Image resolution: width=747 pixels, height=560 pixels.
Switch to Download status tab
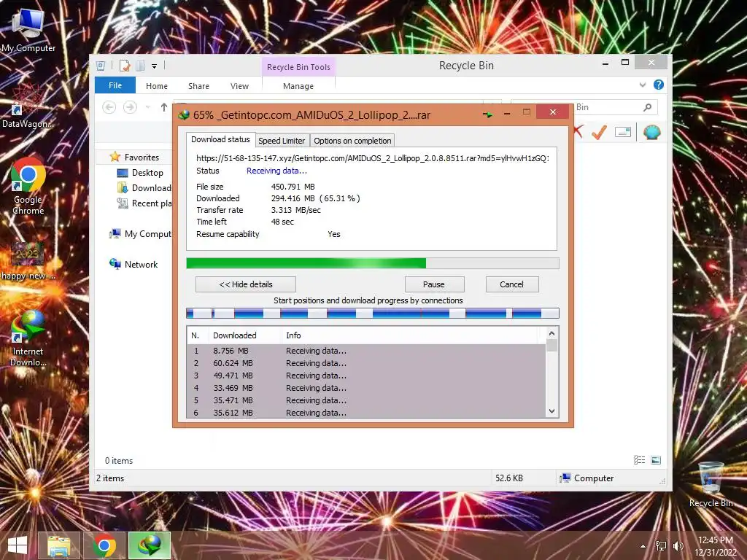pyautogui.click(x=220, y=139)
